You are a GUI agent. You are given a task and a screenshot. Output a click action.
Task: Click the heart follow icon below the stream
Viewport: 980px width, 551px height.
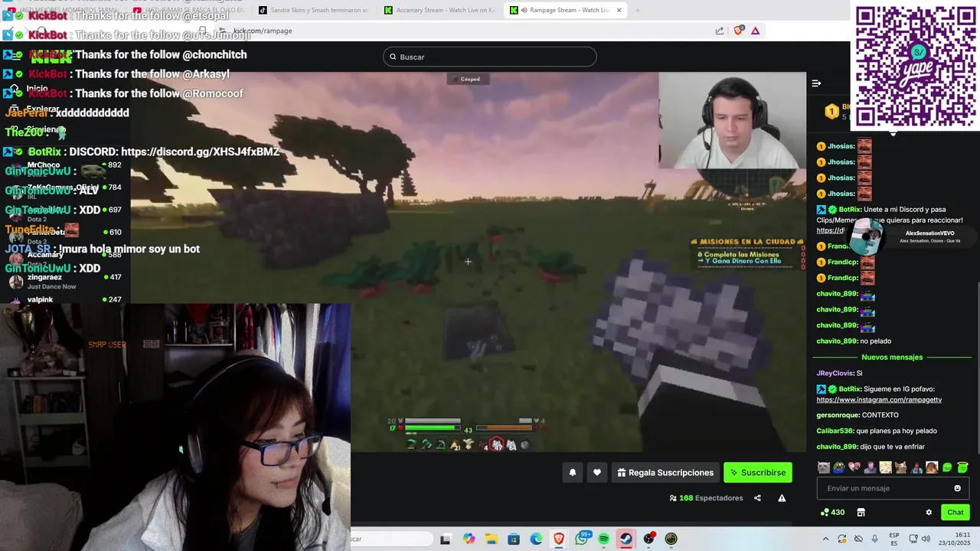(x=597, y=473)
